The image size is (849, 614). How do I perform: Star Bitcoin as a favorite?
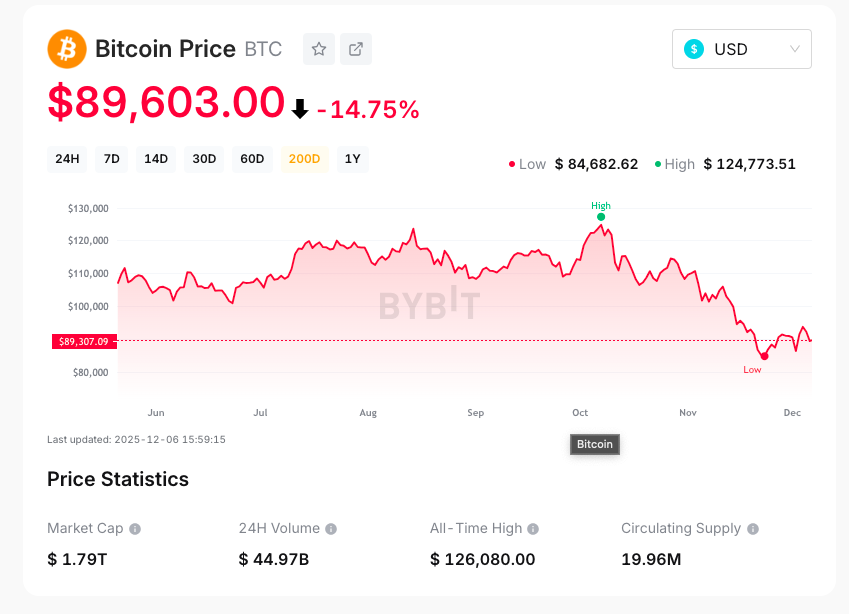pos(319,49)
